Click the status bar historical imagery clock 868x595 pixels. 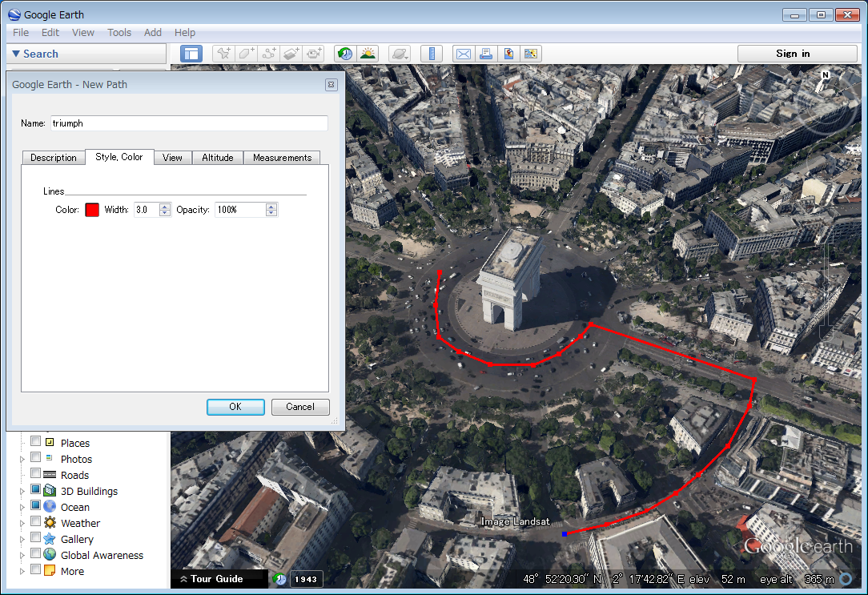tap(279, 579)
